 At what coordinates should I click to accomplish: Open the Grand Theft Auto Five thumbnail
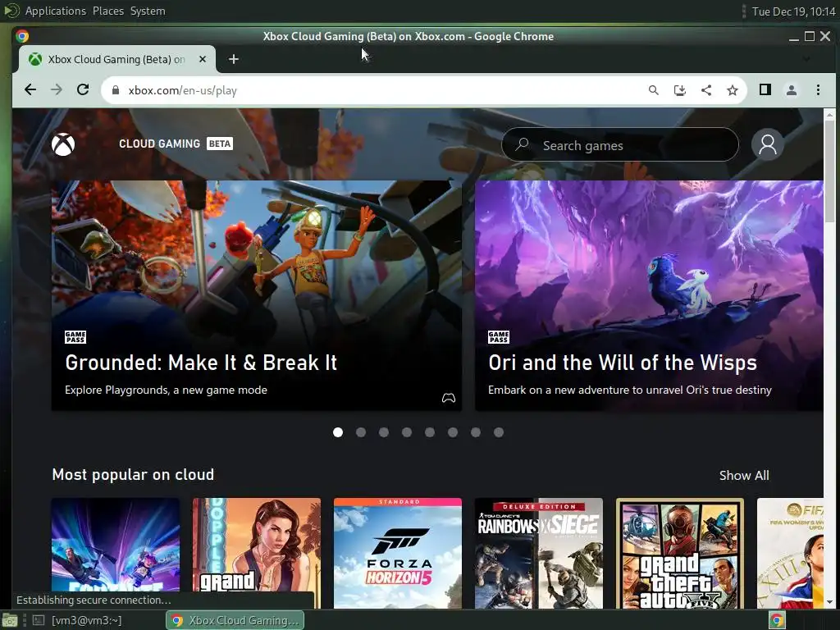pos(680,554)
